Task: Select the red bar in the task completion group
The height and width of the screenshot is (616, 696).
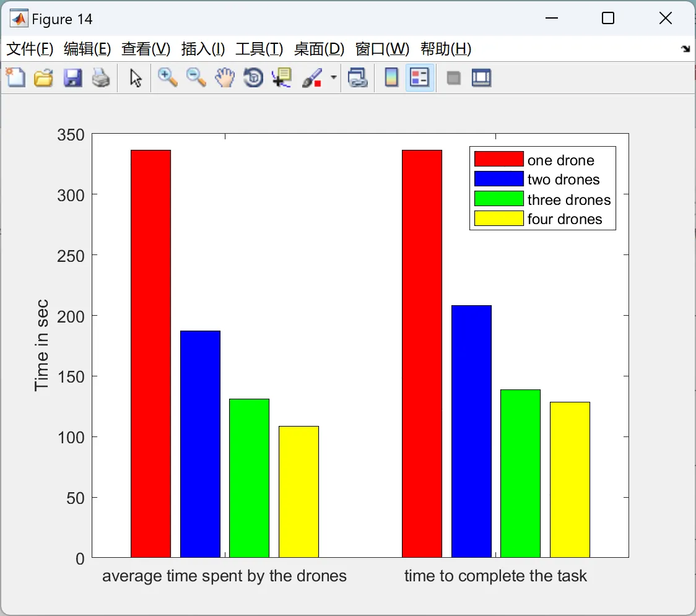Action: click(x=422, y=354)
